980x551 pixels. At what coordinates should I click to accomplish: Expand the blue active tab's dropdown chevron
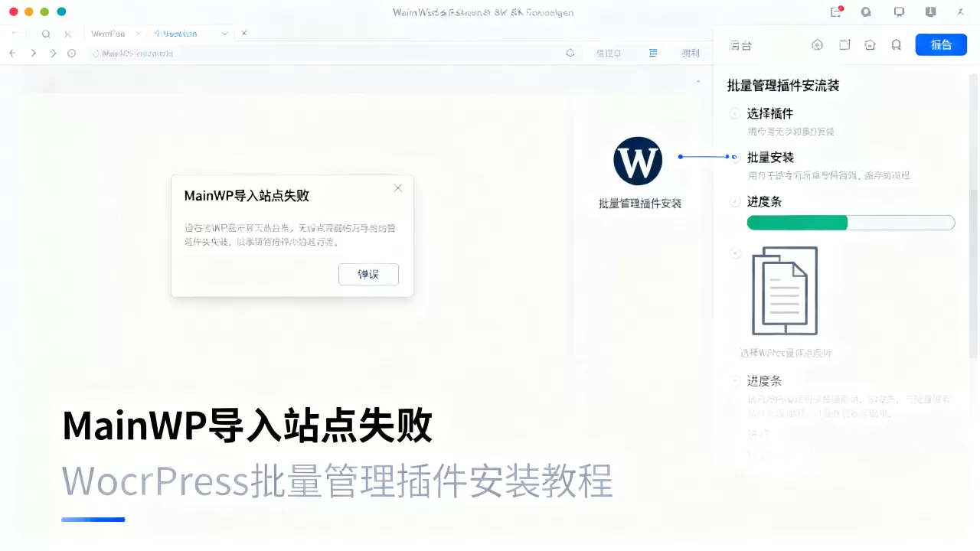pos(224,34)
